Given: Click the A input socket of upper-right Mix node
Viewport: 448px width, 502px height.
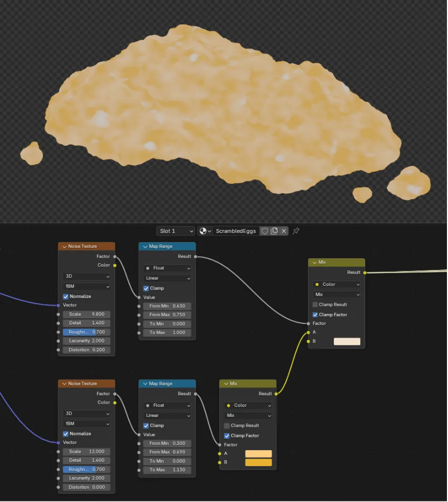Looking at the screenshot, I should [x=308, y=332].
